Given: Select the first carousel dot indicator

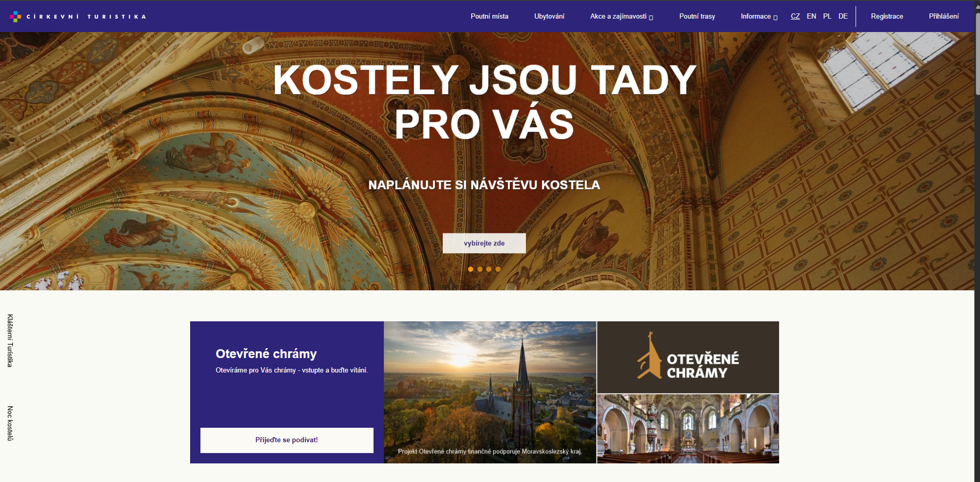Looking at the screenshot, I should click(471, 269).
